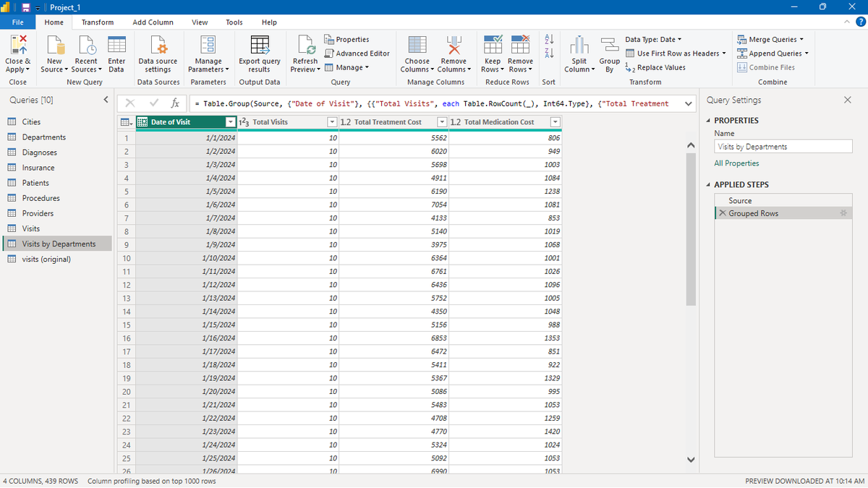This screenshot has width=868, height=488.
Task: Open the Data Type: Date dropdown
Action: coord(653,40)
